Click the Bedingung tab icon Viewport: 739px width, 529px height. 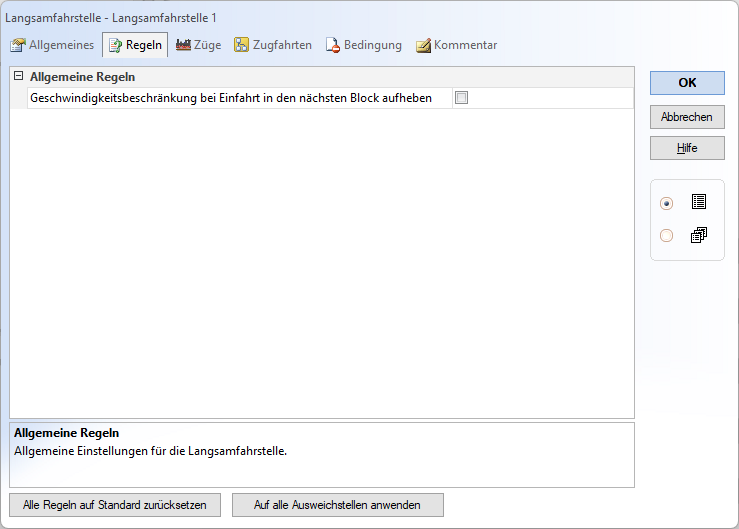(x=333, y=45)
